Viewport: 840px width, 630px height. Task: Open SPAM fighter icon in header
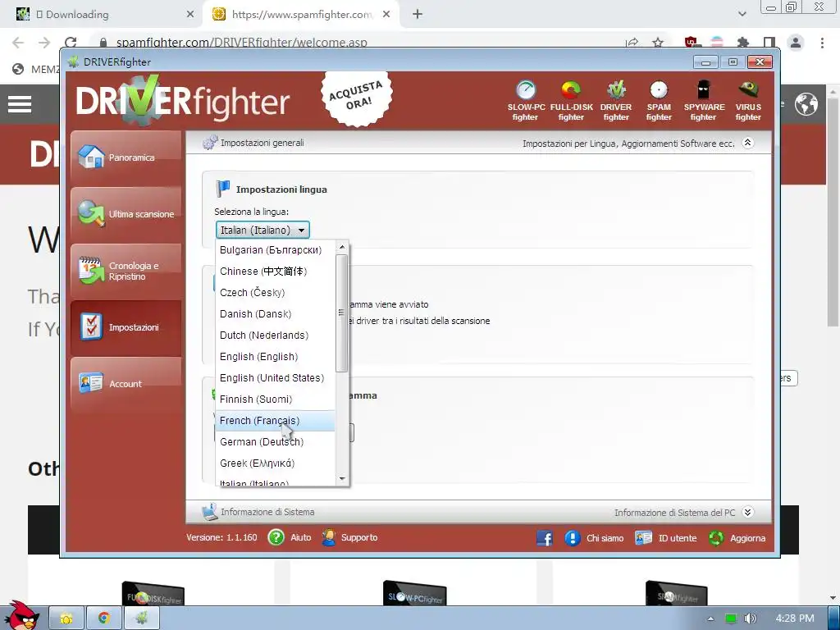point(659,100)
